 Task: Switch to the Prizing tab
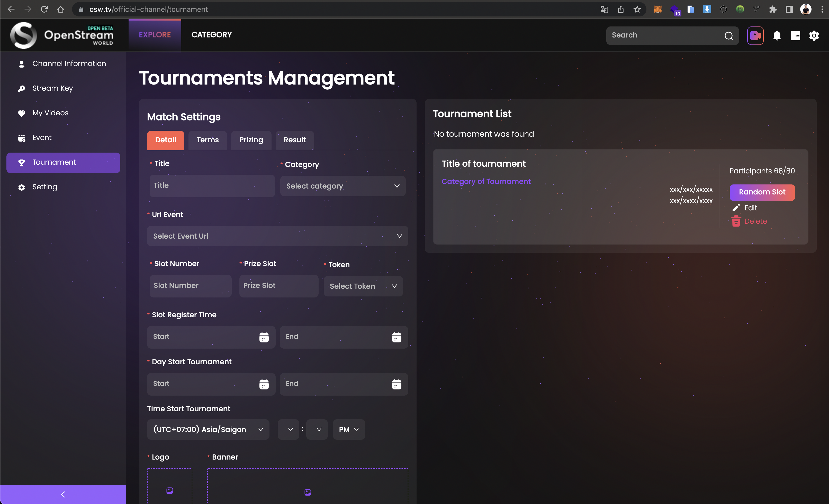tap(251, 140)
